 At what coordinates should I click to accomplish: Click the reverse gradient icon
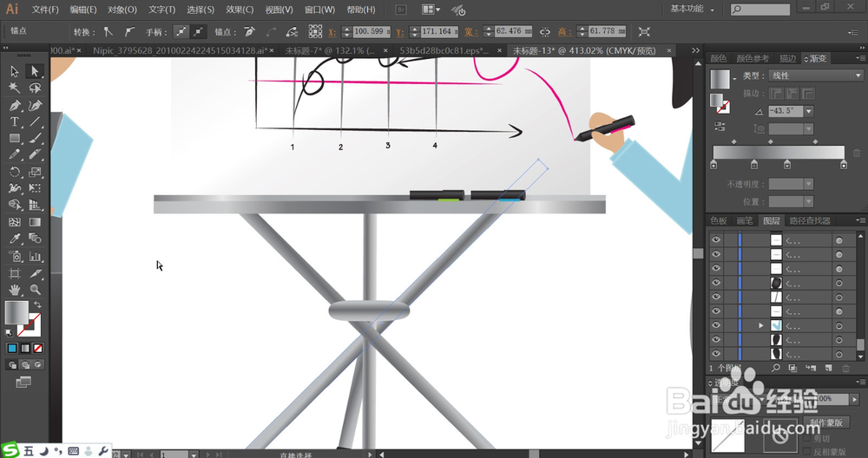pyautogui.click(x=720, y=127)
